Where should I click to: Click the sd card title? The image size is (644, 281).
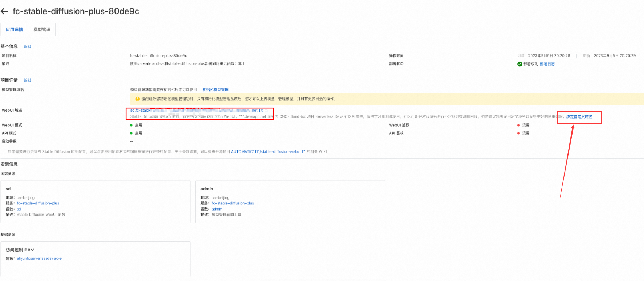point(8,189)
